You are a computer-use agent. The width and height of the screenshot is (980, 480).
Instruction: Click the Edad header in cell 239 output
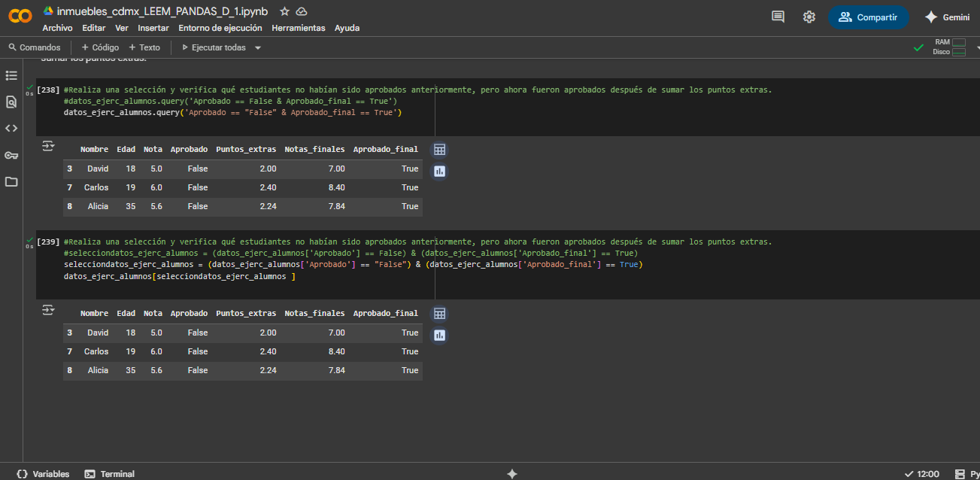coord(126,313)
